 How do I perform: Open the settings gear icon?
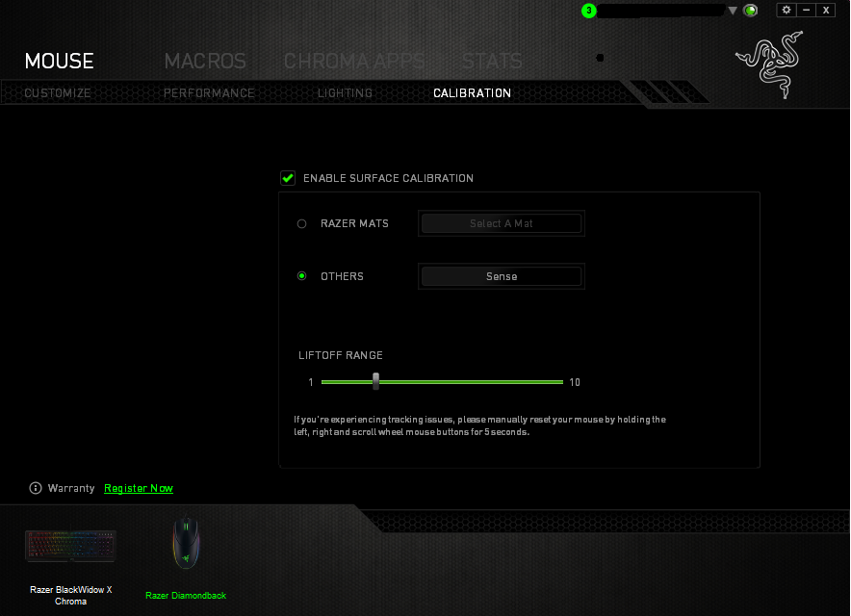click(x=787, y=10)
